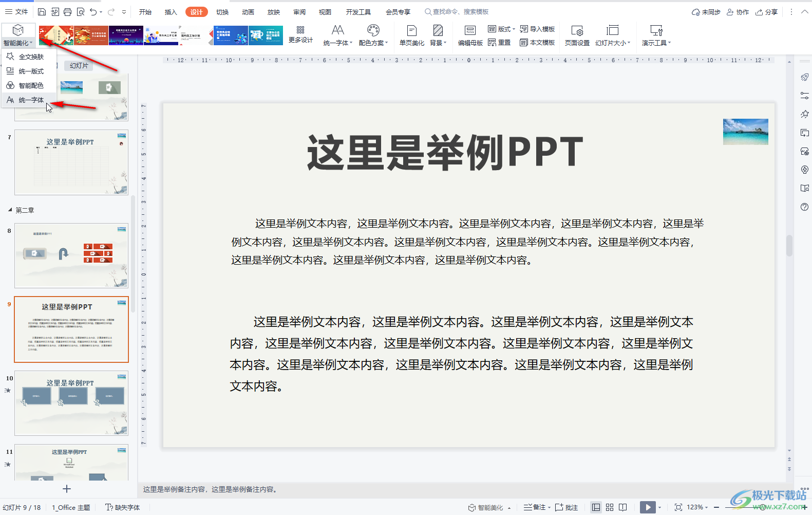812x515 pixels.
Task: Click the 分享 share button
Action: click(766, 12)
